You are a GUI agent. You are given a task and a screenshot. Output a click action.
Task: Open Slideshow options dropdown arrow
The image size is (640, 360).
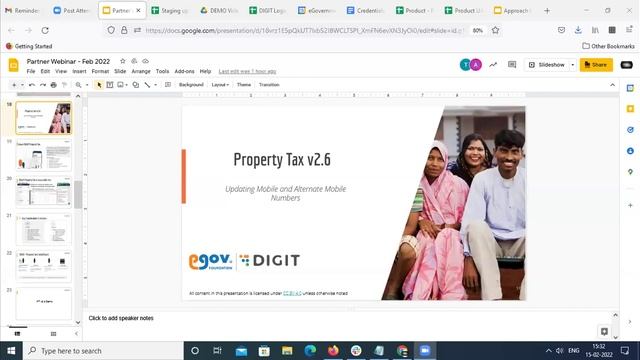point(572,65)
